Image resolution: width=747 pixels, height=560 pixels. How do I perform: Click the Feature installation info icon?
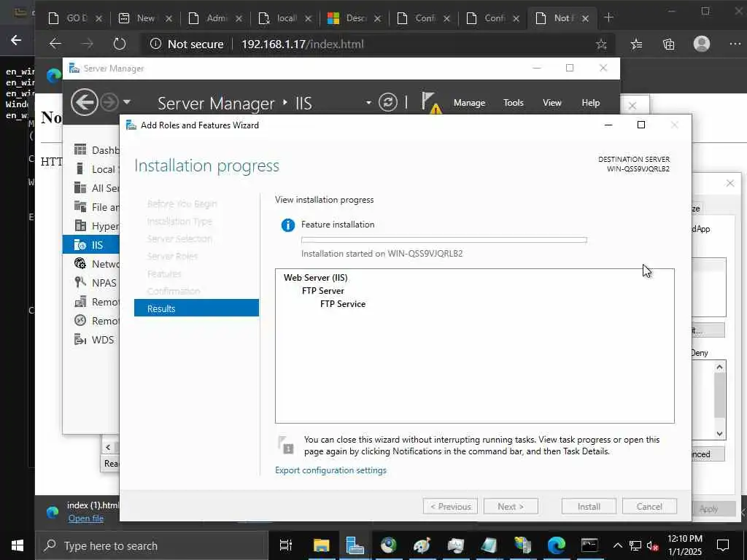pyautogui.click(x=287, y=225)
